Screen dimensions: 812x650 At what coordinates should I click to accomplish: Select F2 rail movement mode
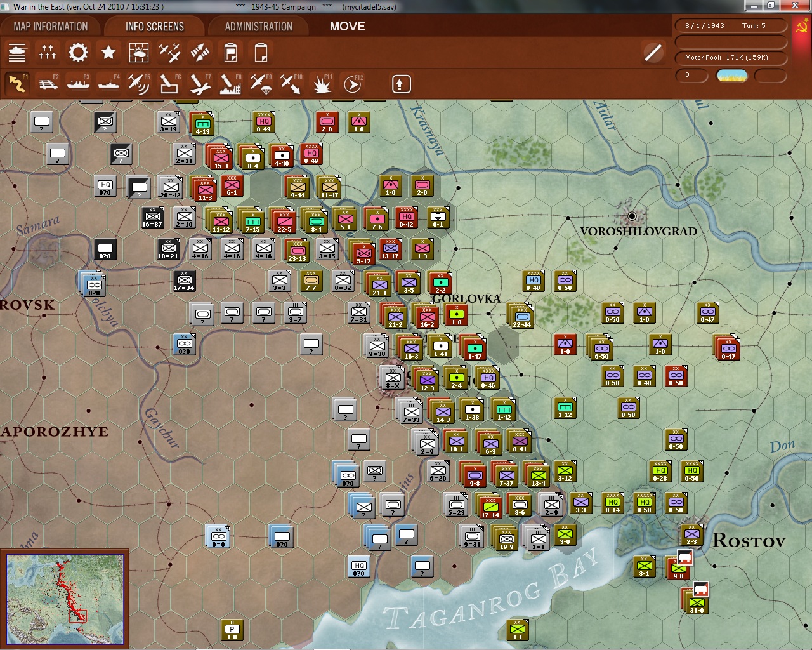pos(48,84)
